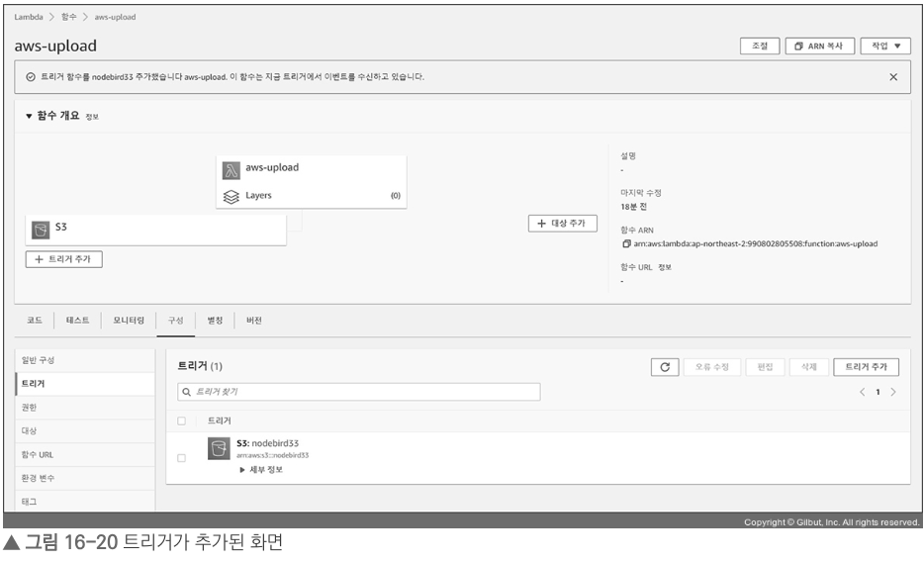The image size is (924, 562).
Task: Click the S3 trigger box in the diagram
Action: (x=155, y=230)
